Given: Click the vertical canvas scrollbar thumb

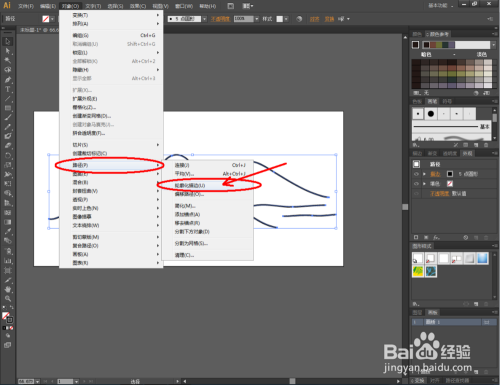Looking at the screenshot, I should click(x=405, y=207).
